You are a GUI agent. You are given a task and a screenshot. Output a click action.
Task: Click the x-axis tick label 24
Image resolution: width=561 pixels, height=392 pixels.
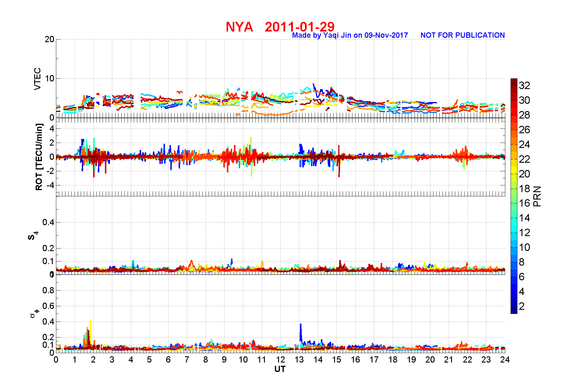[x=505, y=360]
